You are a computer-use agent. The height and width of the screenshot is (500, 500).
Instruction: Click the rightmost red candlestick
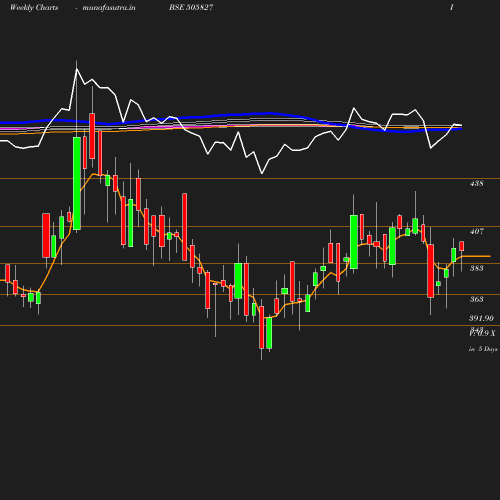tap(462, 246)
